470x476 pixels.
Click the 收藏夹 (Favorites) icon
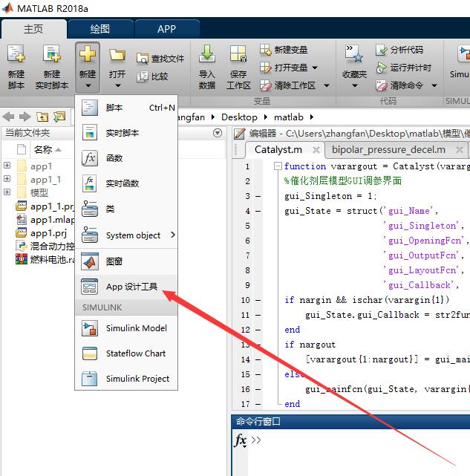354,53
